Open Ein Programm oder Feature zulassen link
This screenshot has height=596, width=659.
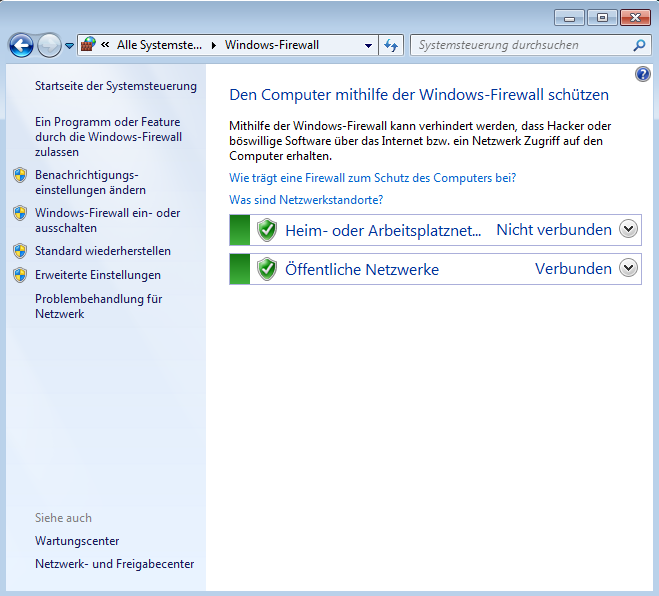coord(108,137)
